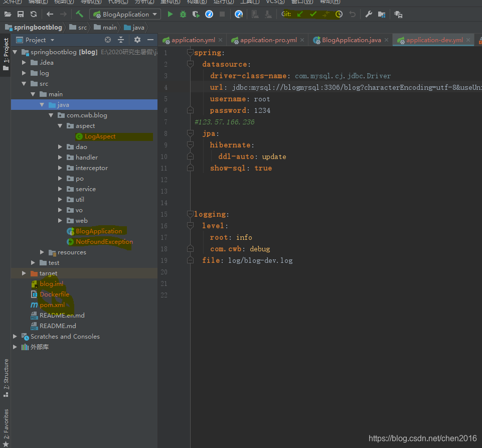Open the BlogApplication run configuration dropdown
The width and height of the screenshot is (482, 448).
[x=125, y=14]
